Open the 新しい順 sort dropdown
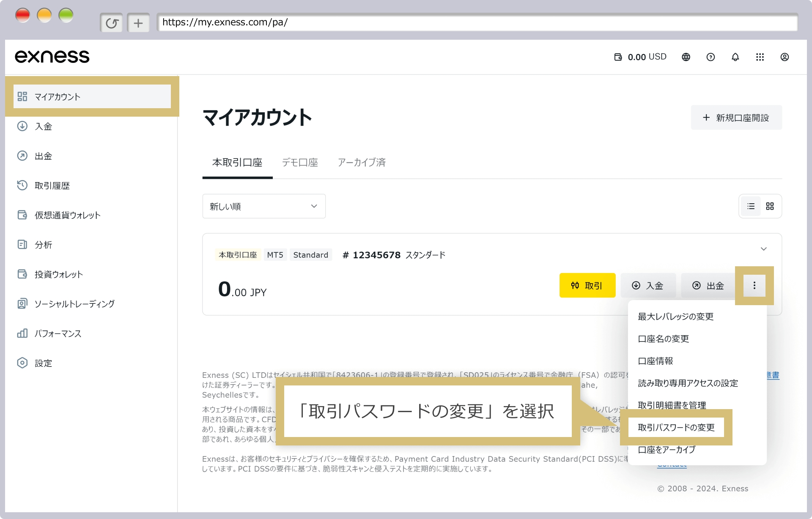The height and width of the screenshot is (519, 812). pos(264,206)
